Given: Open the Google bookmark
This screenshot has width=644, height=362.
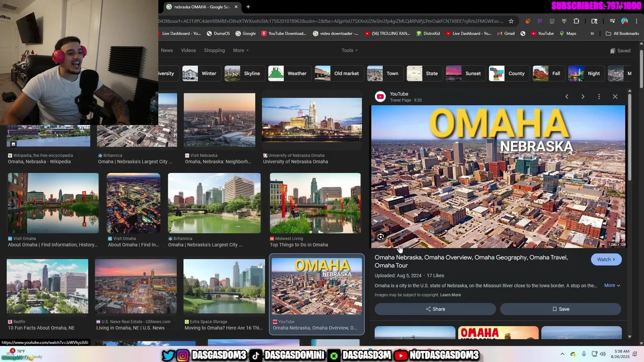Looking at the screenshot, I should pyautogui.click(x=245, y=34).
